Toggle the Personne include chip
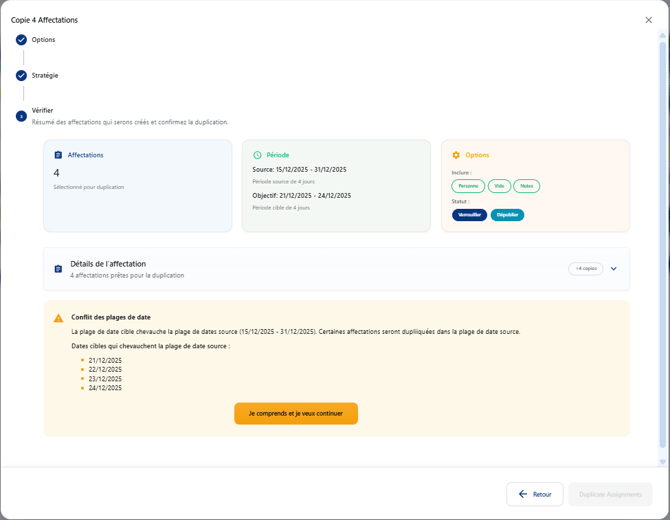 pos(468,186)
